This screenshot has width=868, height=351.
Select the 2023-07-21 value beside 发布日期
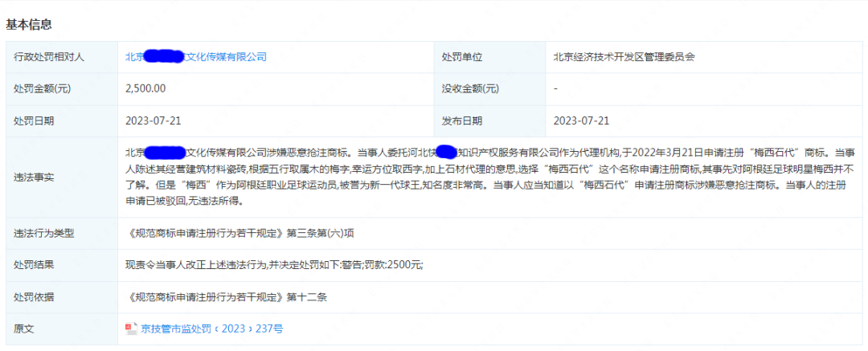click(x=581, y=120)
